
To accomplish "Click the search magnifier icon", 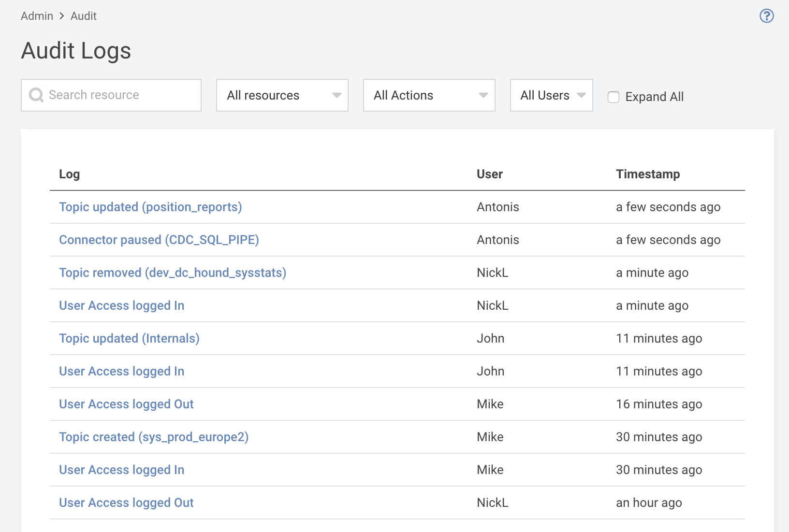I will click(x=36, y=95).
